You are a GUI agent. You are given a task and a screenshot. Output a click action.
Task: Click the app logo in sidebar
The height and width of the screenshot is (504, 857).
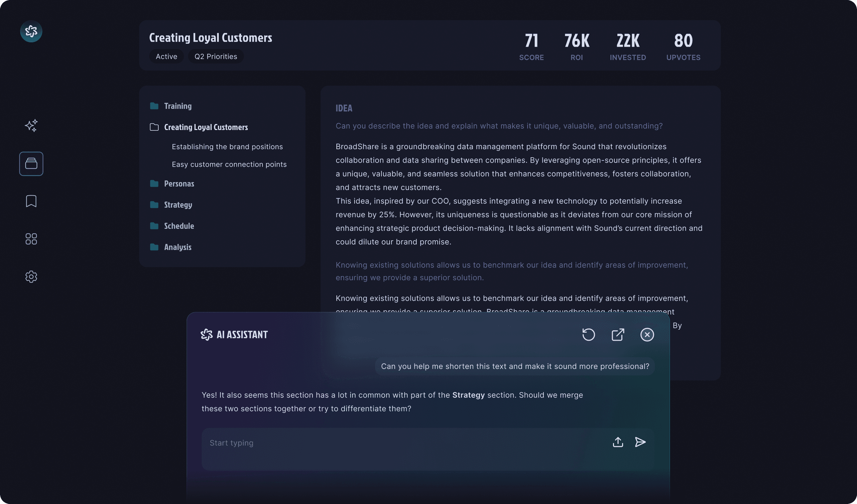pos(31,31)
